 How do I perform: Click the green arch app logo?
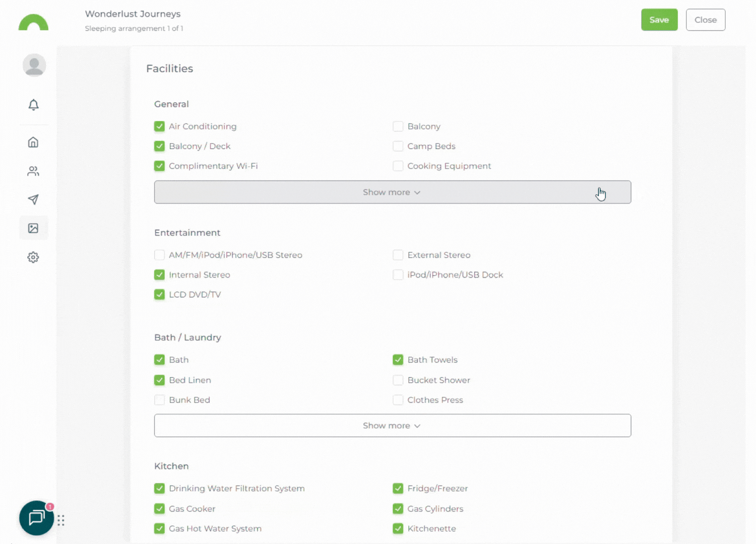coord(33,23)
